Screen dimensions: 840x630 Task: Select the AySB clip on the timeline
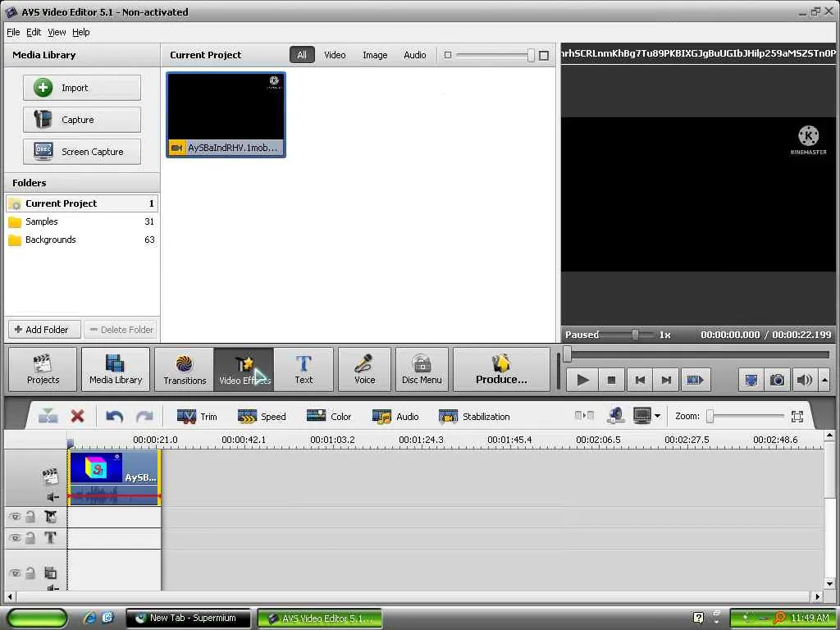click(x=115, y=477)
